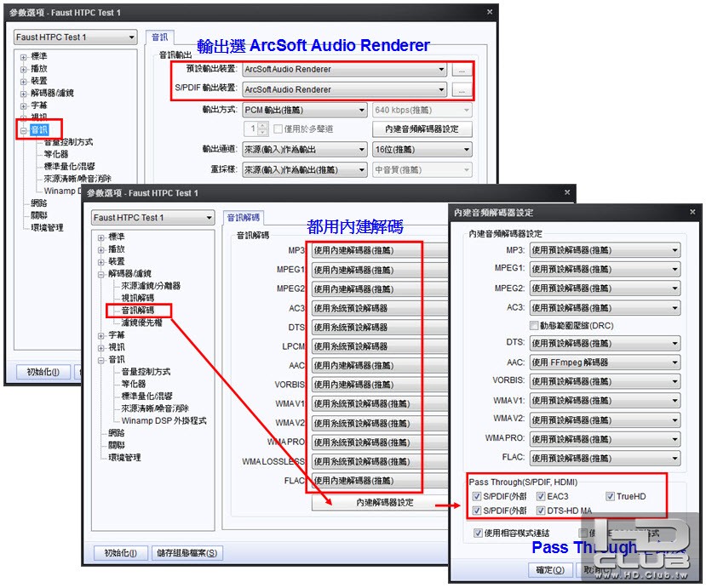Open Faust HTPC Test 1 profile dropdown, back window
The height and width of the screenshot is (588, 706).
[75, 37]
